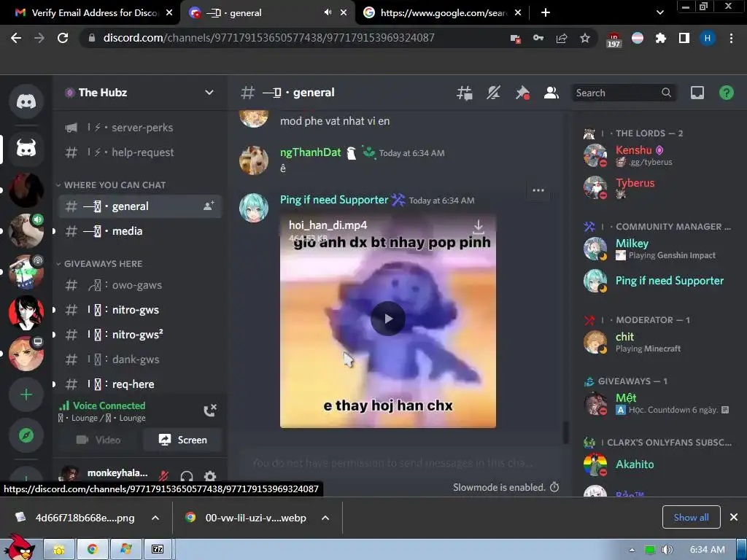Click username ngThanhDat in chat
The height and width of the screenshot is (560, 747).
(x=311, y=152)
